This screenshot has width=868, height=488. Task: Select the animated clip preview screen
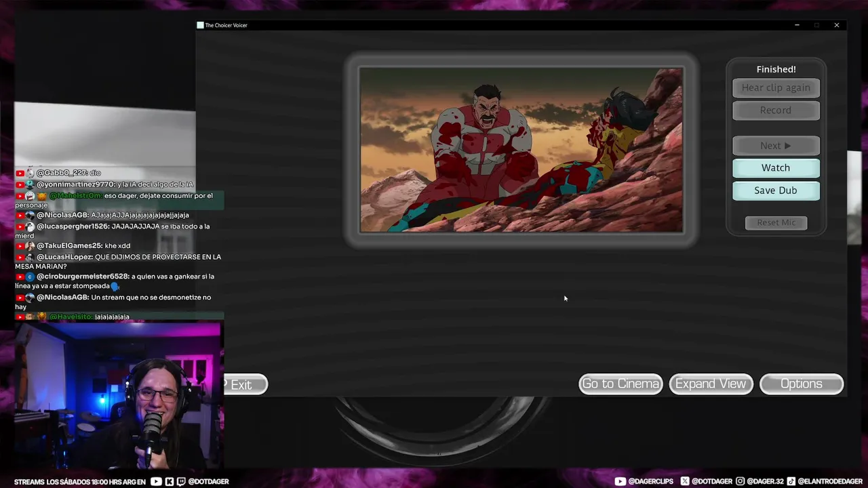[521, 150]
